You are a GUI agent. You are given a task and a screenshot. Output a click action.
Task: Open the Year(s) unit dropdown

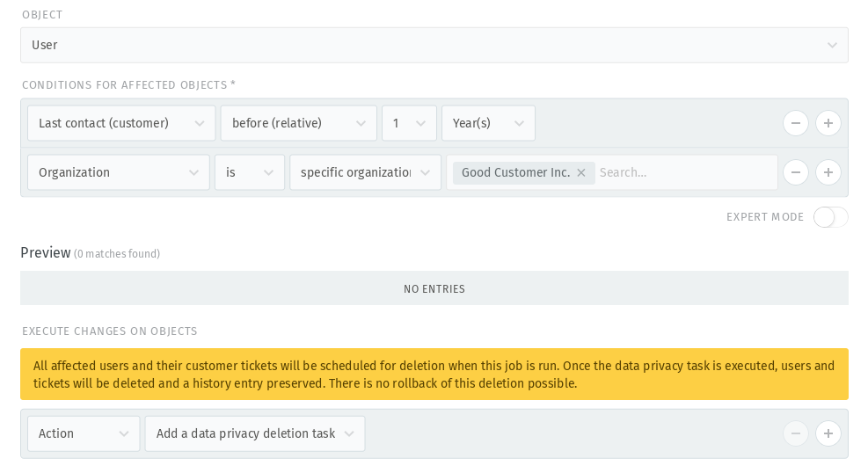(488, 123)
